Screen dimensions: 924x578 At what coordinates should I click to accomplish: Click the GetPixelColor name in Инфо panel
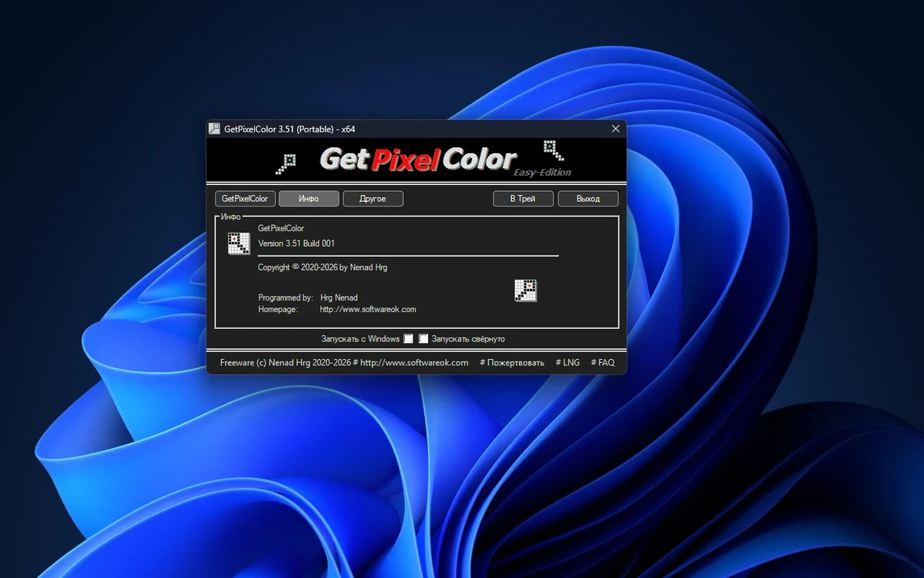click(x=281, y=229)
